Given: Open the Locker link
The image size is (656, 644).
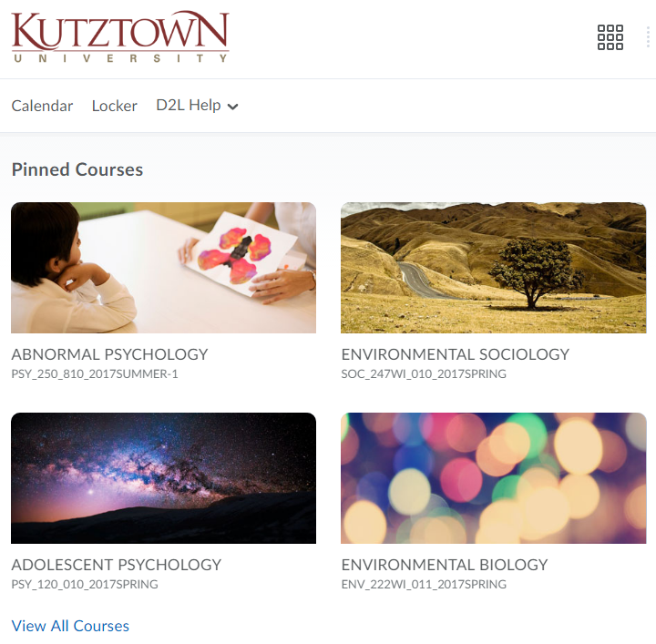Looking at the screenshot, I should (x=114, y=106).
